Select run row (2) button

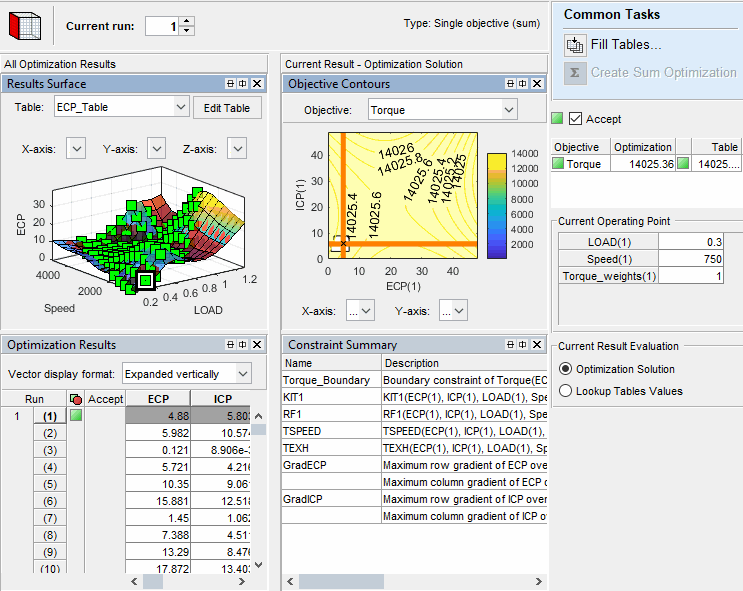(50, 433)
